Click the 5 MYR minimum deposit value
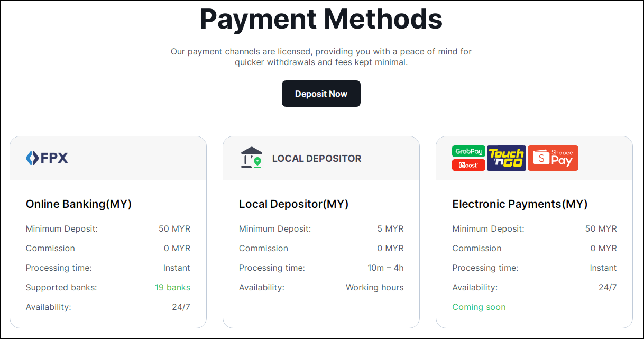644x339 pixels. (391, 229)
